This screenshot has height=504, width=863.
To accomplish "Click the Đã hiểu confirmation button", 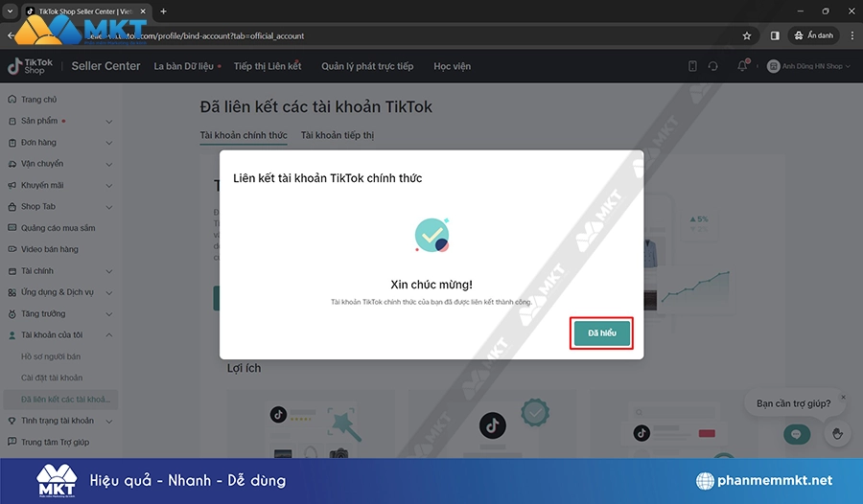I will click(601, 332).
